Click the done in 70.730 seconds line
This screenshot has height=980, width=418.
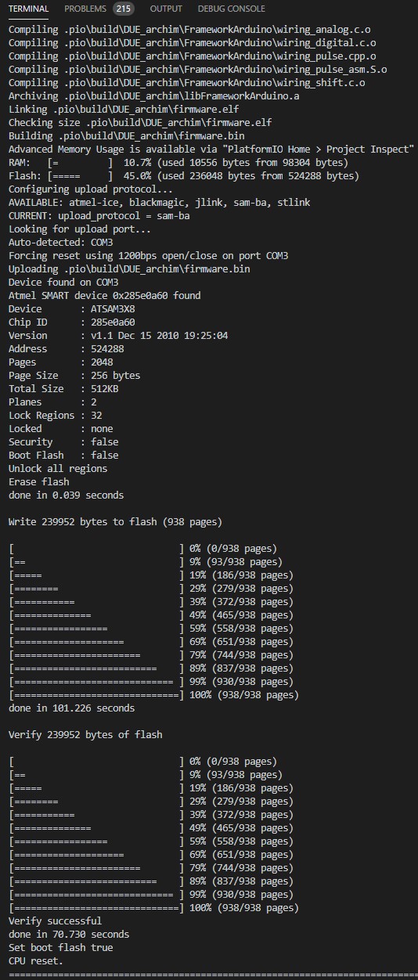pos(69,935)
